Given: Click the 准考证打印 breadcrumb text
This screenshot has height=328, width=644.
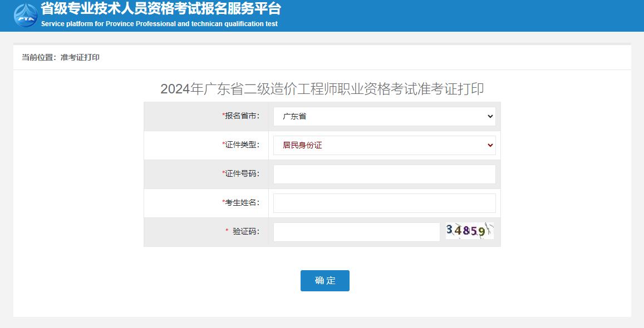Looking at the screenshot, I should pos(80,57).
